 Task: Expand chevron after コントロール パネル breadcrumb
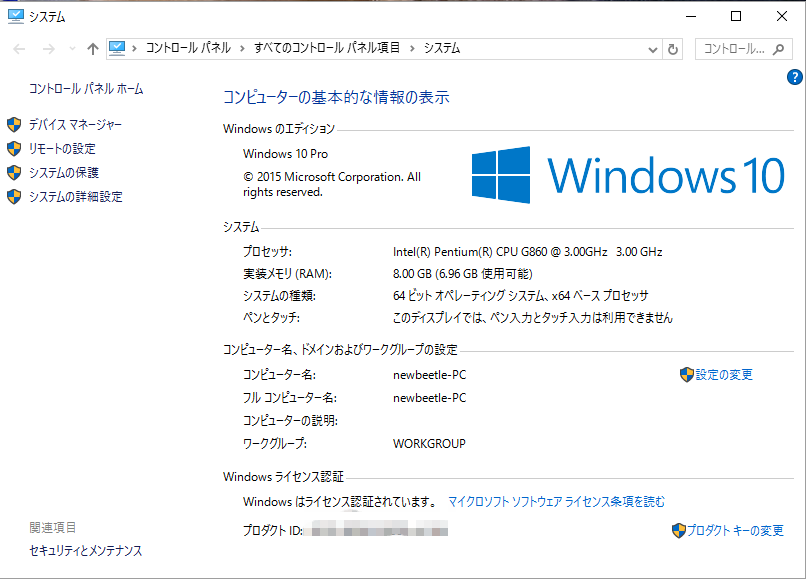[242, 49]
